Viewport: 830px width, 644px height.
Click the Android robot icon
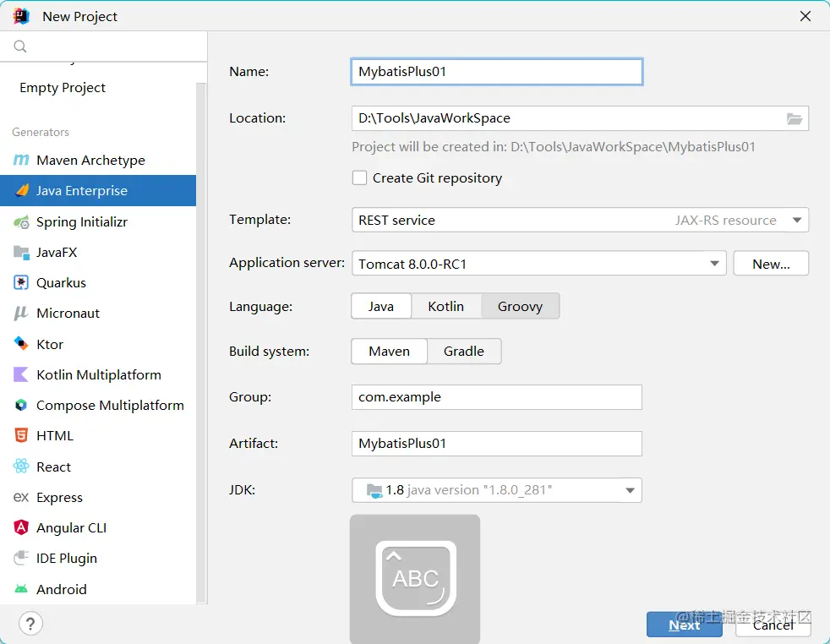coord(21,589)
